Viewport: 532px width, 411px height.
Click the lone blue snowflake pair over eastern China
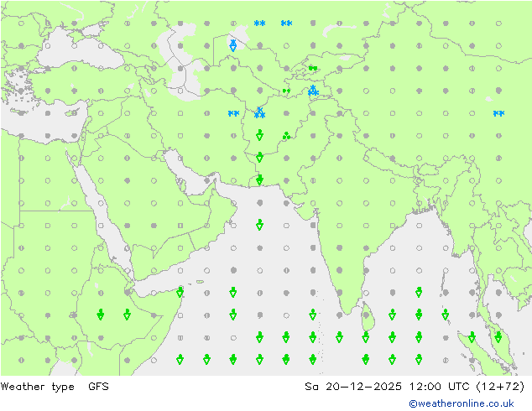tap(498, 113)
